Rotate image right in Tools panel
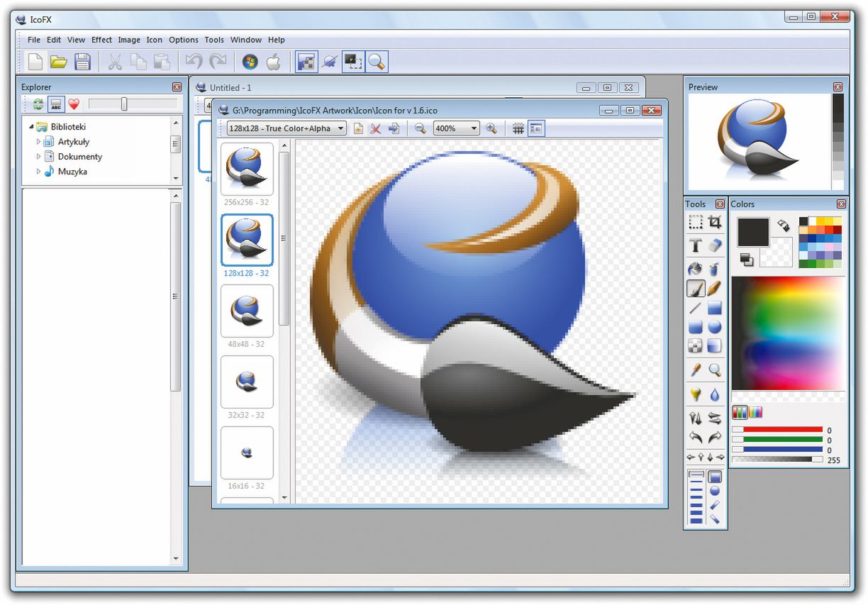This screenshot has height=605, width=868. pyautogui.click(x=715, y=437)
